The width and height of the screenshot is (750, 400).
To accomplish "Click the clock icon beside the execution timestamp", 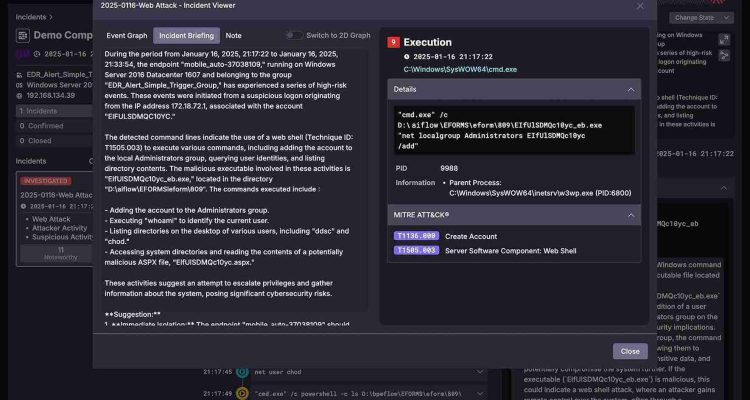I will 407,56.
